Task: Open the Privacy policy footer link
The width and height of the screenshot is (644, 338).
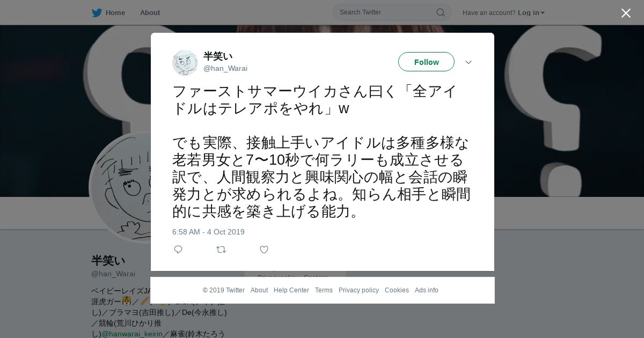Action: [x=358, y=290]
